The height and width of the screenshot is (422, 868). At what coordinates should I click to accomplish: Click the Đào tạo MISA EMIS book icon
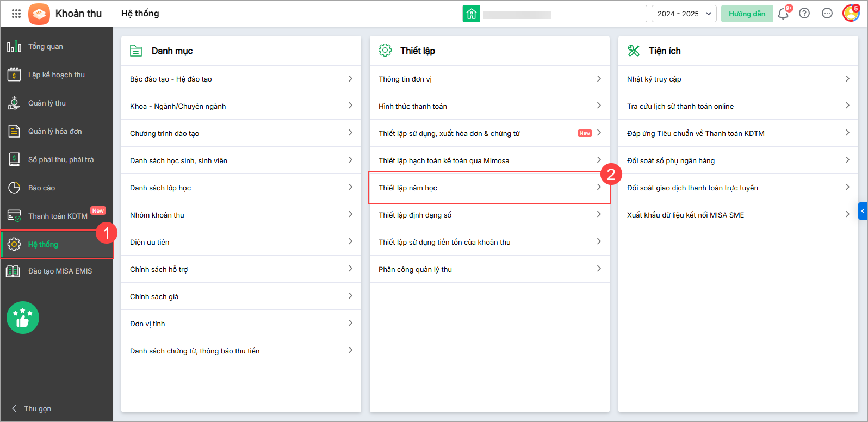tap(13, 271)
